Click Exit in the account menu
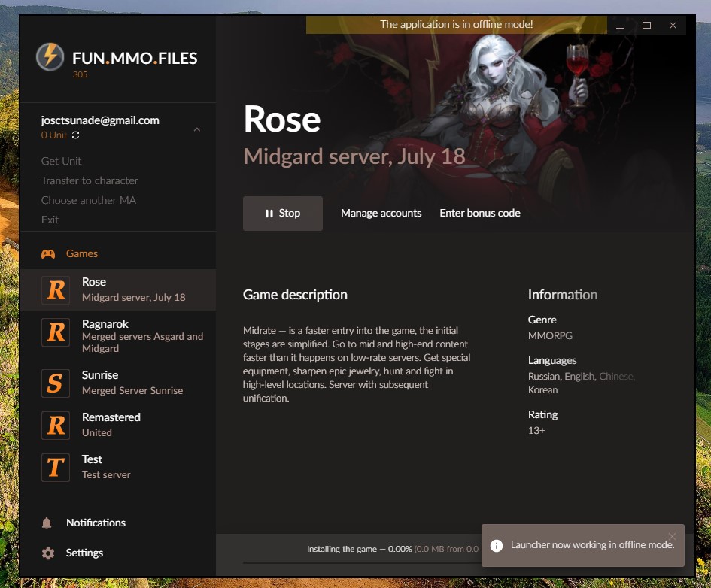The image size is (711, 588). pos(50,220)
